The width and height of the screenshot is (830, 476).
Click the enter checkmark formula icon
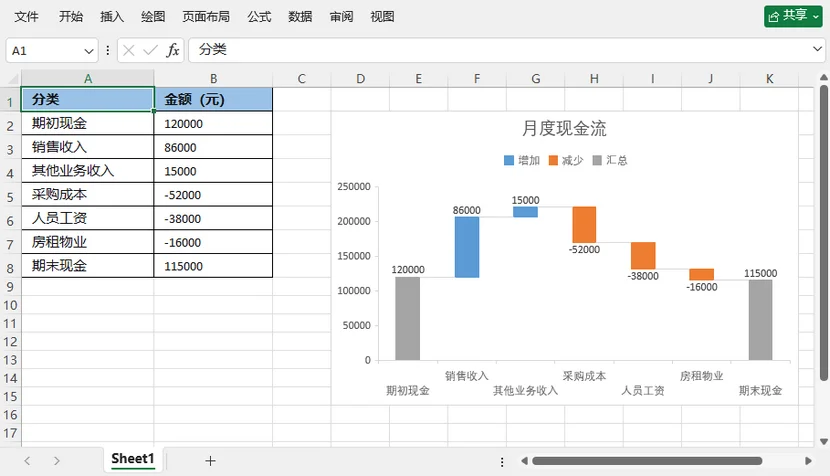(x=150, y=51)
